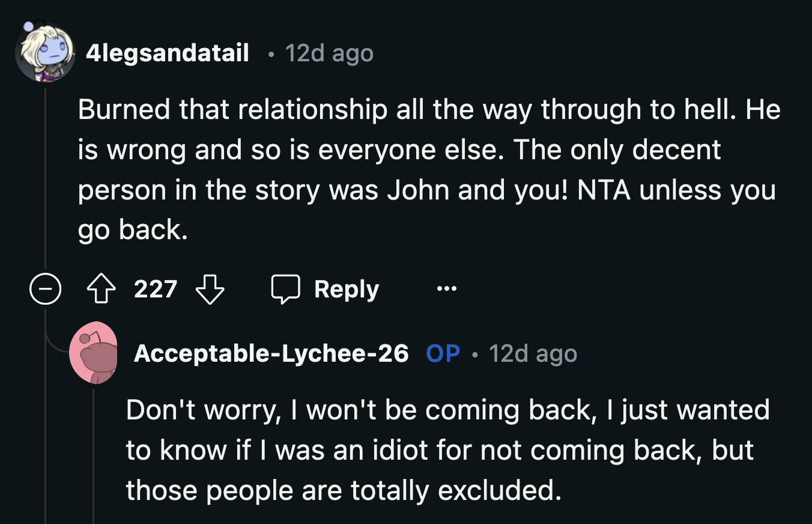Expand the minus toggle beside the vote count
Viewport: 812px width, 524px height.
click(45, 288)
